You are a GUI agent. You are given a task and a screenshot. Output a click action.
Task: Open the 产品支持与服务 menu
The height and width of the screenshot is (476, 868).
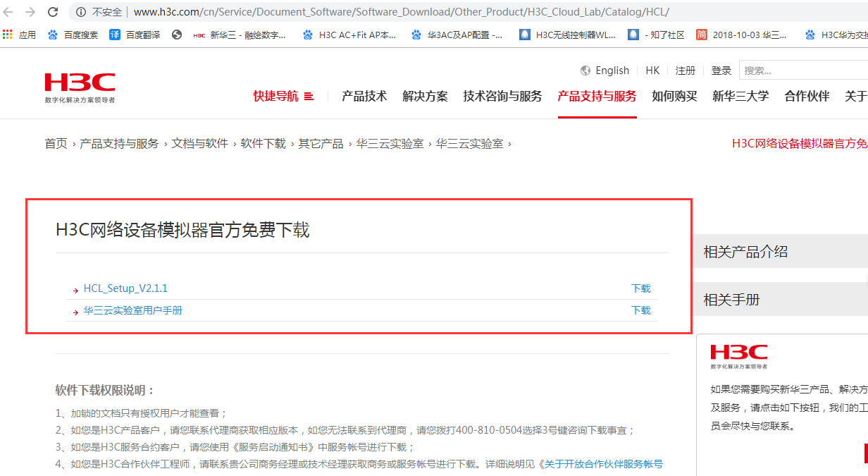click(597, 96)
